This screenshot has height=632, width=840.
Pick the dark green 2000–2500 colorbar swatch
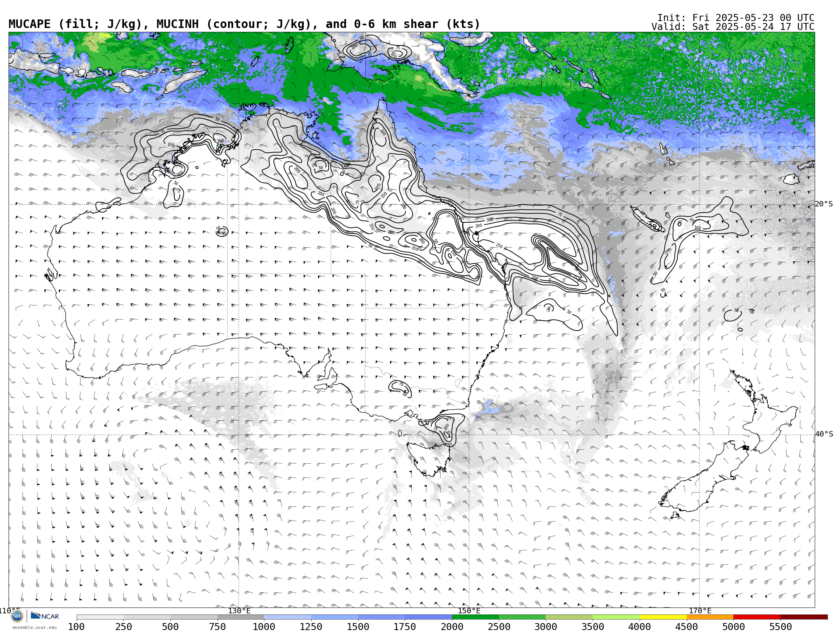click(475, 617)
